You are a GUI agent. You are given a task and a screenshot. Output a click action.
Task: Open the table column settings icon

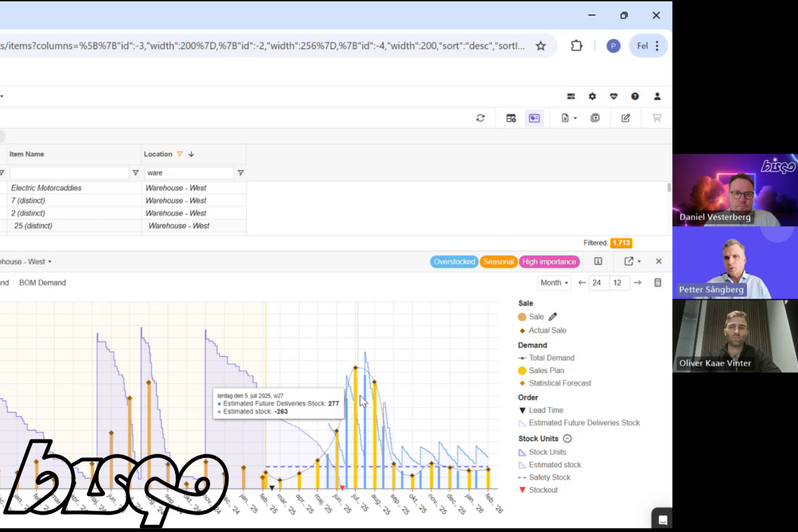click(511, 118)
